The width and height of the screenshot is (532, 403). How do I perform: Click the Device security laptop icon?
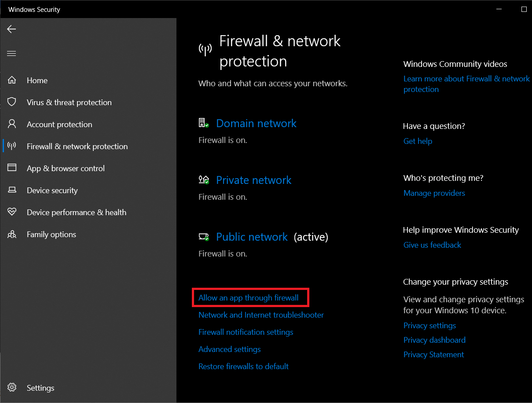(12, 190)
